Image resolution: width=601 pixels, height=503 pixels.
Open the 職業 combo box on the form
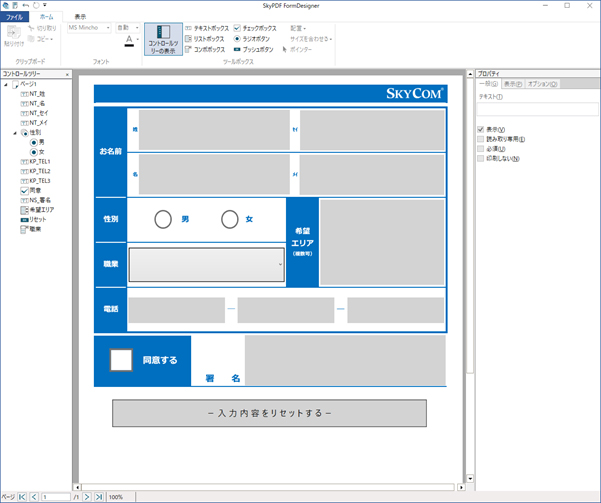280,264
